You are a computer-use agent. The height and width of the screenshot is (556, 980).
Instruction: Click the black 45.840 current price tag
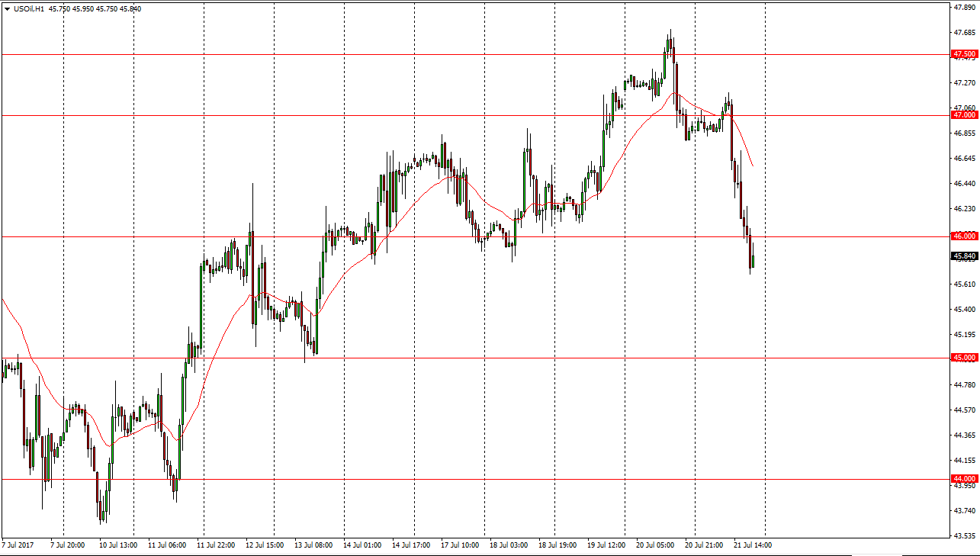pos(964,256)
